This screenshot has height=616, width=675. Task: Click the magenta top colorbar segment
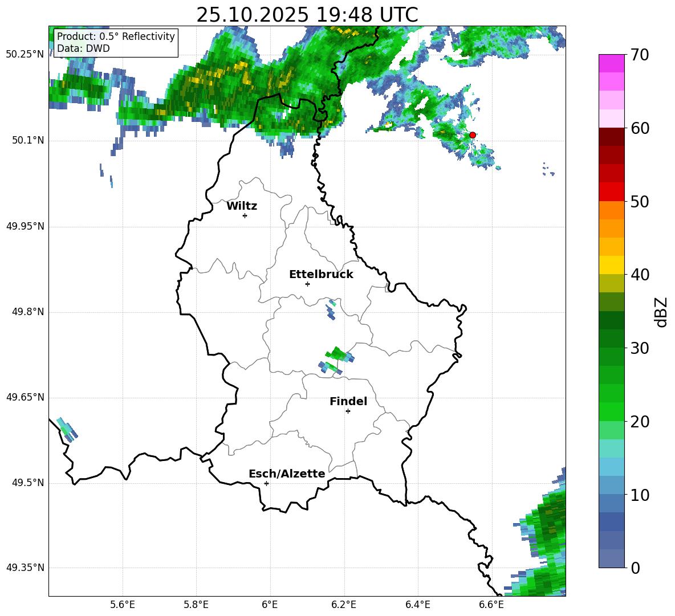coord(611,64)
